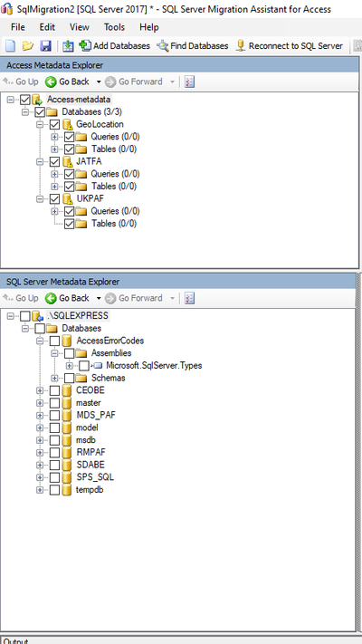The image size is (362, 644).
Task: Expand the Microsoft.SqlServer.Types assembly node
Action: point(70,366)
